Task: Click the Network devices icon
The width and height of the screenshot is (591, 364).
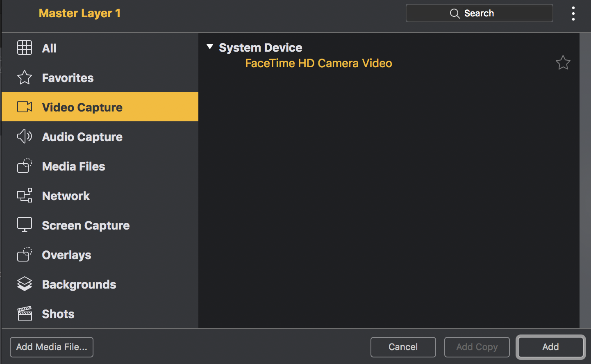Action: 25,195
